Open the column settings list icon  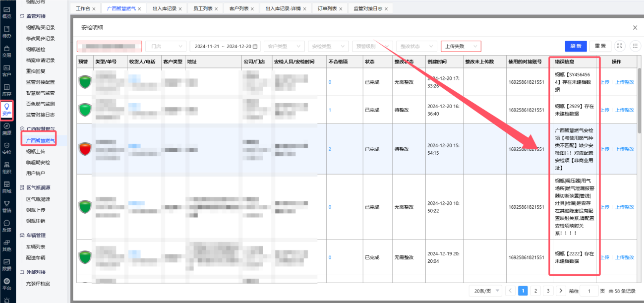point(635,46)
